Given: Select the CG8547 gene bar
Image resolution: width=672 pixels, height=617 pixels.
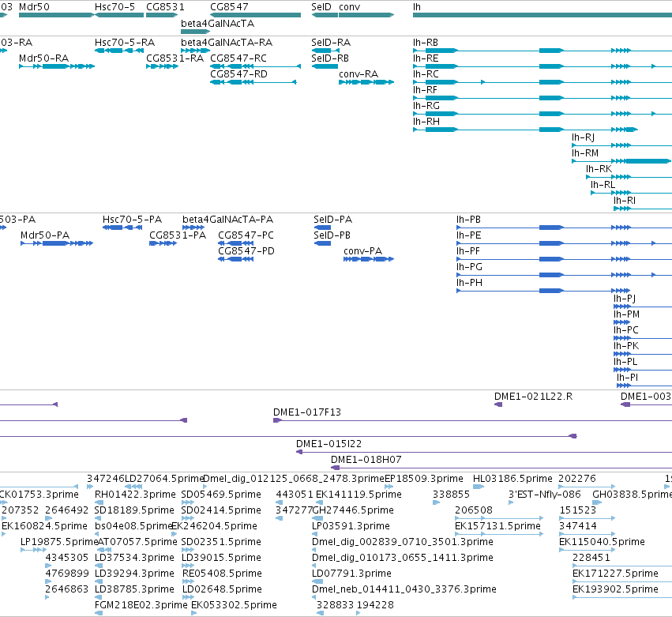Looking at the screenshot, I should [x=255, y=15].
